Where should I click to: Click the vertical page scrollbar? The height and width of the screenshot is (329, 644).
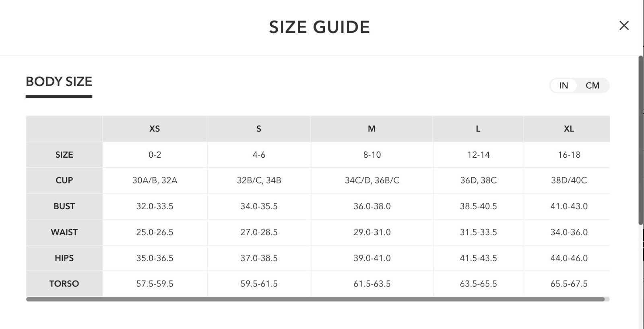tap(641, 141)
